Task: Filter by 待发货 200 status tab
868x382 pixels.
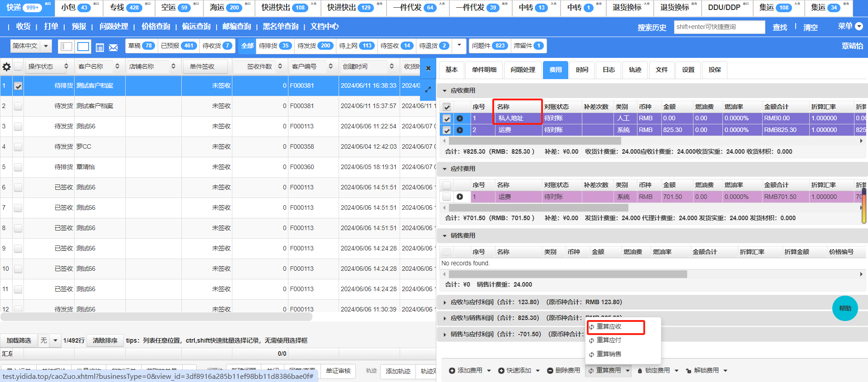Action: point(315,46)
